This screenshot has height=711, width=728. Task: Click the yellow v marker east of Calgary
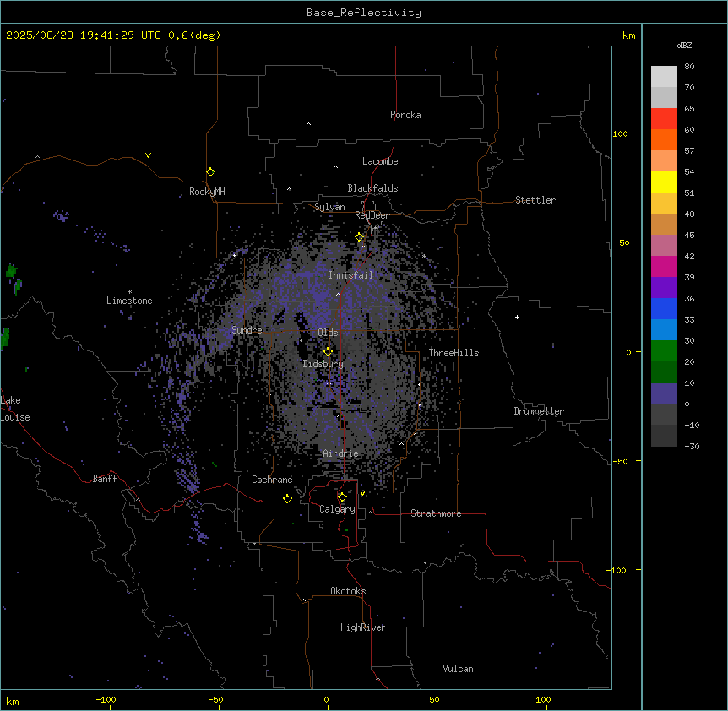click(362, 493)
